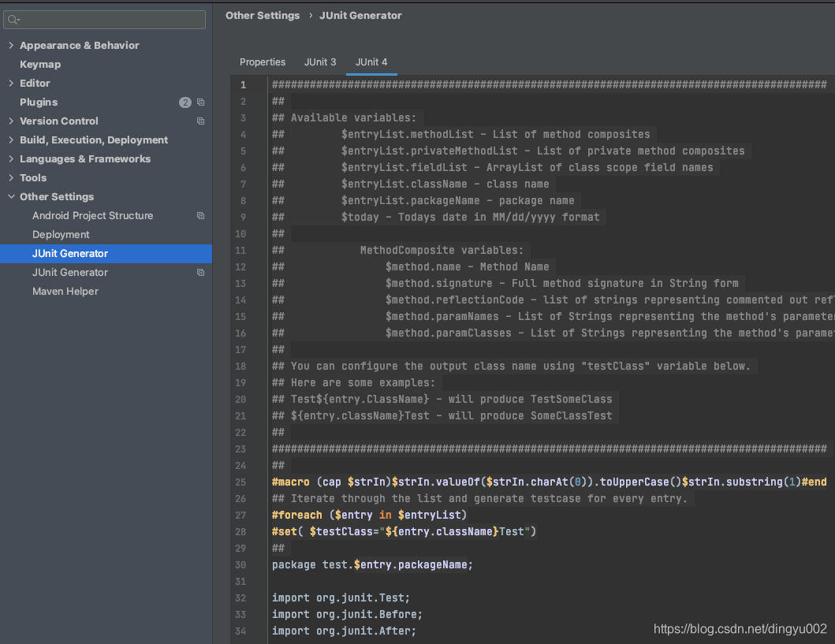835x644 pixels.
Task: Click the magnifier icon in the settings search box
Action: [x=13, y=20]
